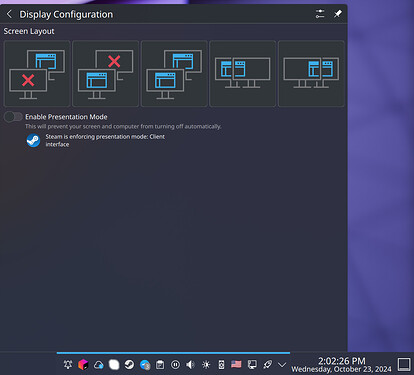Open the audio volume tray icon
This screenshot has height=375, width=414.
[x=191, y=365]
